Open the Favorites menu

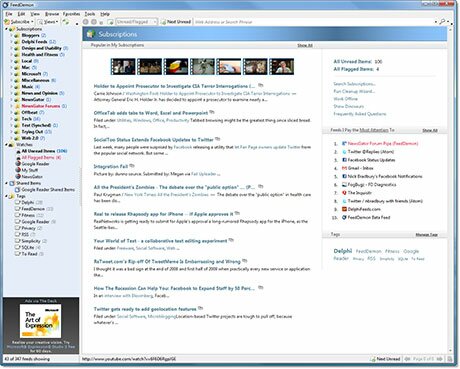[71, 14]
